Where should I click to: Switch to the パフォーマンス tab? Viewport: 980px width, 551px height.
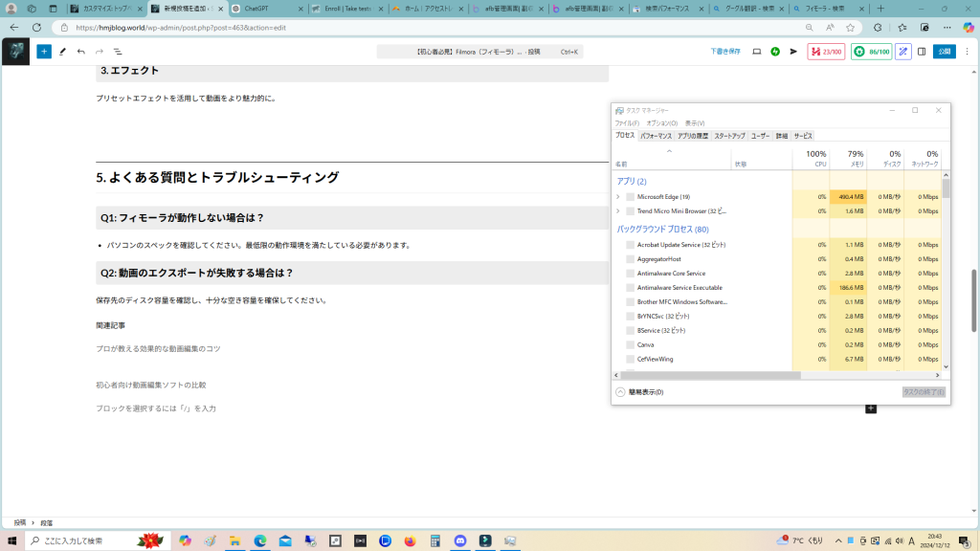tap(656, 136)
